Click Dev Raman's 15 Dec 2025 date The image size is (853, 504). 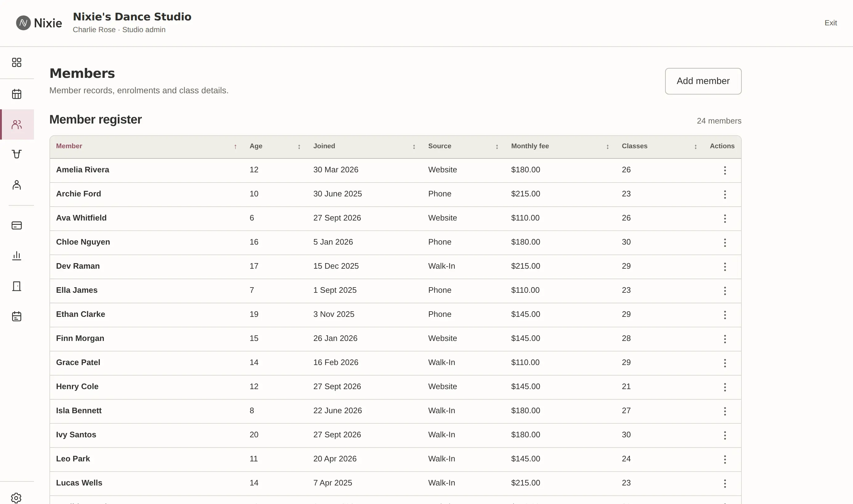pos(336,266)
